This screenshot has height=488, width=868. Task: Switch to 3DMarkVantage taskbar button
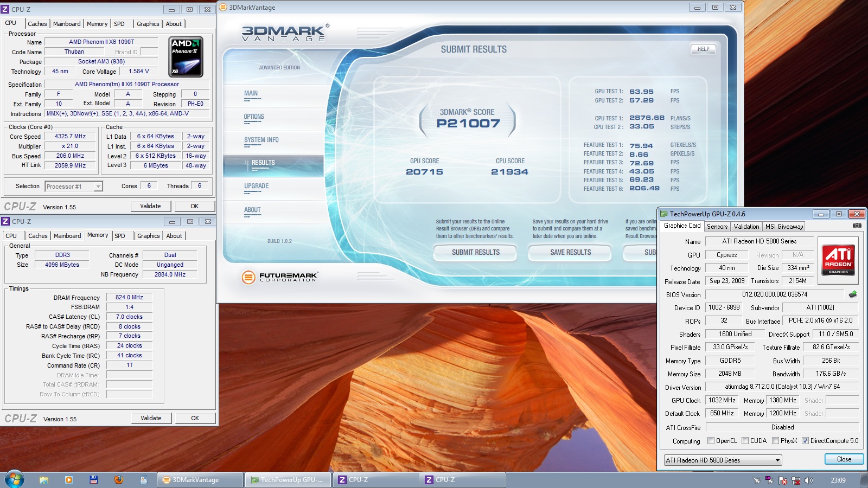click(200, 480)
